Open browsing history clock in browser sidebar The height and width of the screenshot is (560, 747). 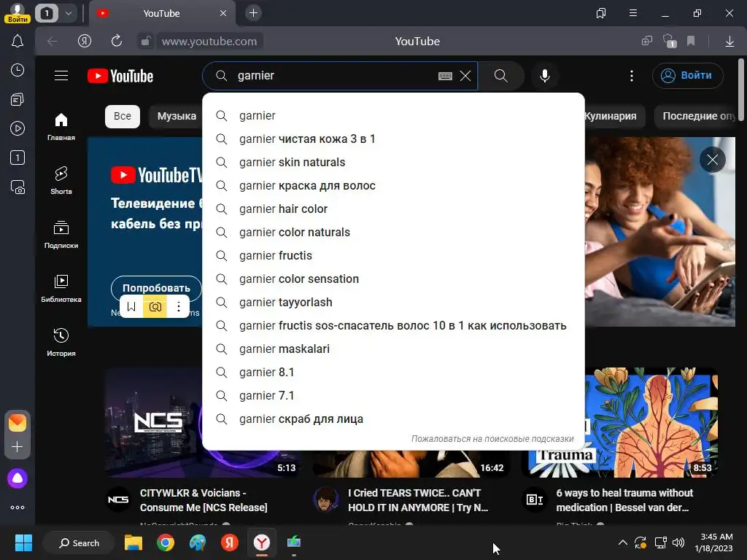click(18, 71)
